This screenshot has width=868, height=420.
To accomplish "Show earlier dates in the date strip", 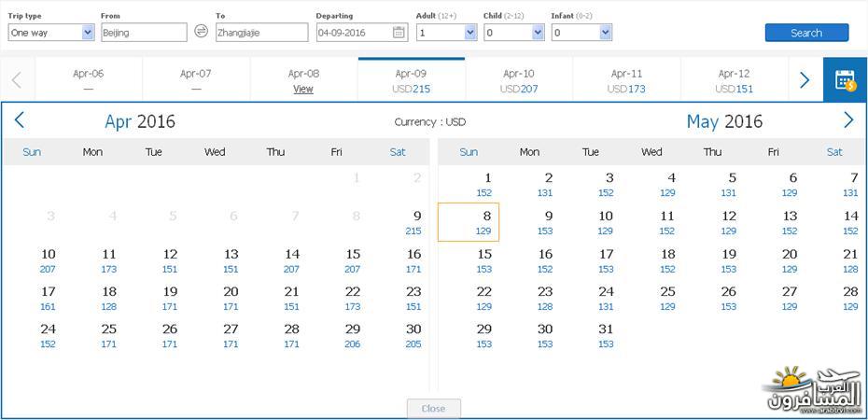I will [17, 80].
